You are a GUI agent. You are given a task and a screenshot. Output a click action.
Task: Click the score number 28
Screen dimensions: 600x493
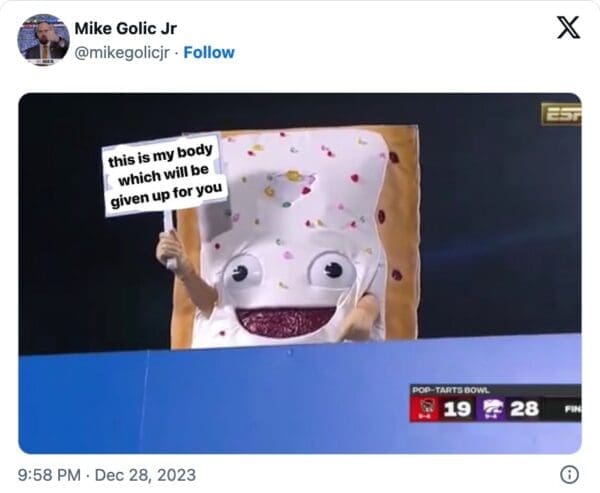pos(525,408)
